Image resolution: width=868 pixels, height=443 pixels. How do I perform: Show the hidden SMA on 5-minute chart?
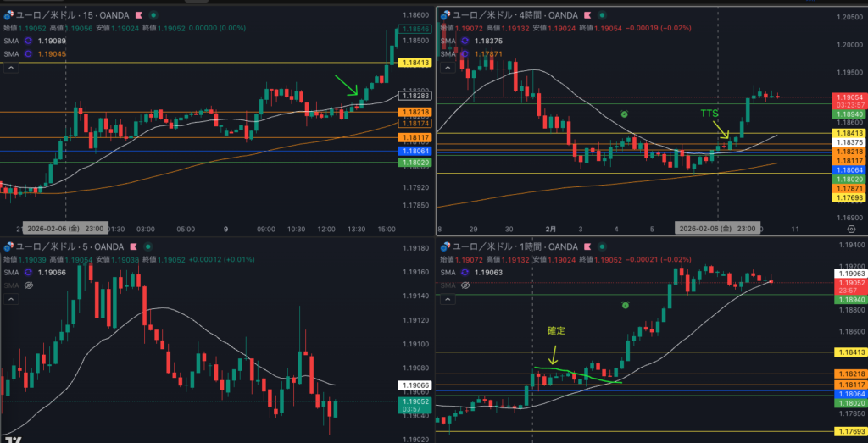pos(27,285)
